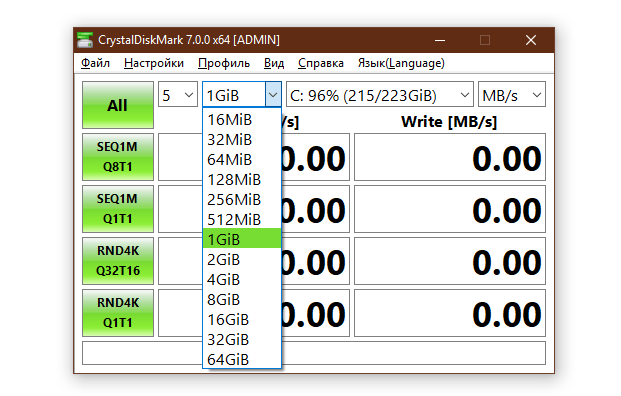Select 16MiB from the size list

(x=242, y=119)
